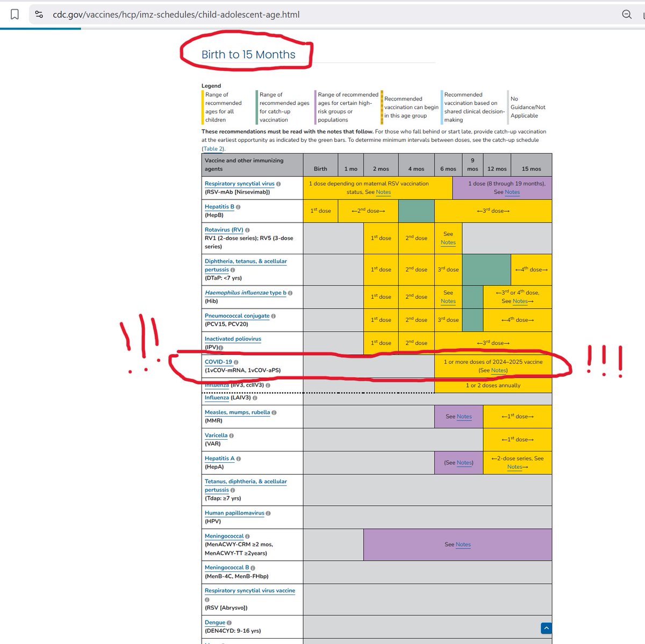Open Diphtheria, tetanus, & acellular pertussis link

pos(246,266)
